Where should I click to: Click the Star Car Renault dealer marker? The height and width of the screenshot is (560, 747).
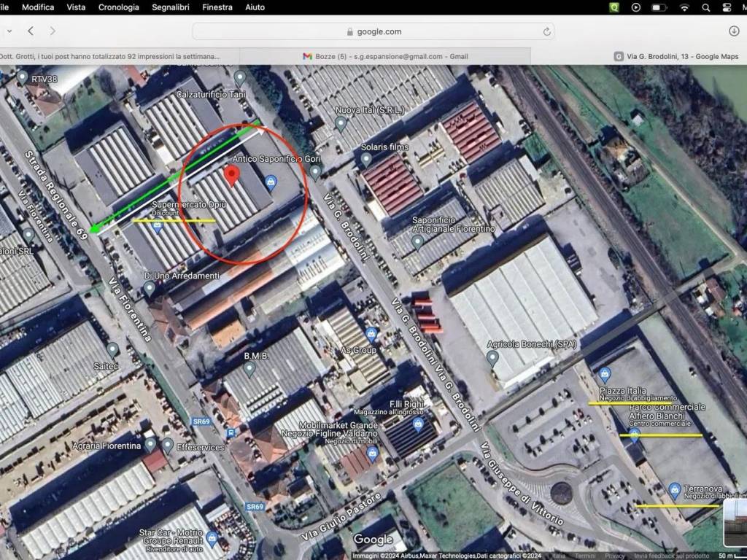coord(212,540)
